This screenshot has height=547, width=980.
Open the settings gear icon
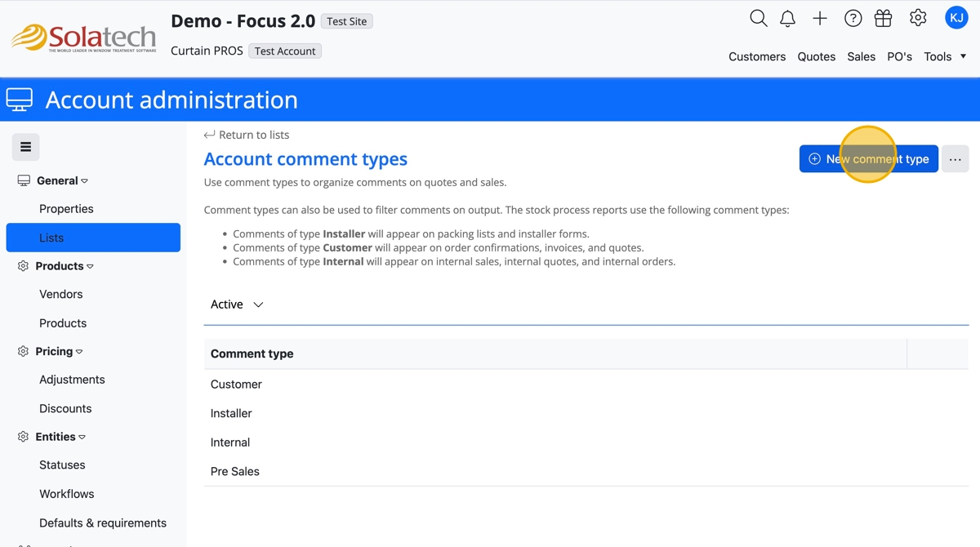pyautogui.click(x=918, y=18)
